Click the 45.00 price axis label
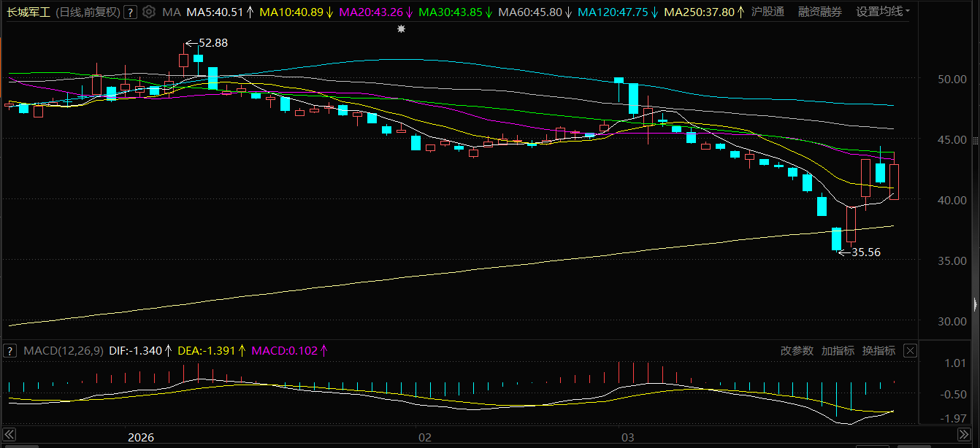 click(x=953, y=139)
